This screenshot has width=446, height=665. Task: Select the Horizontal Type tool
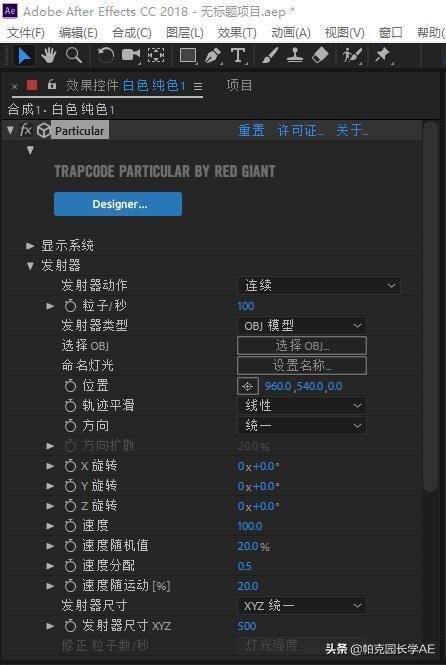238,56
